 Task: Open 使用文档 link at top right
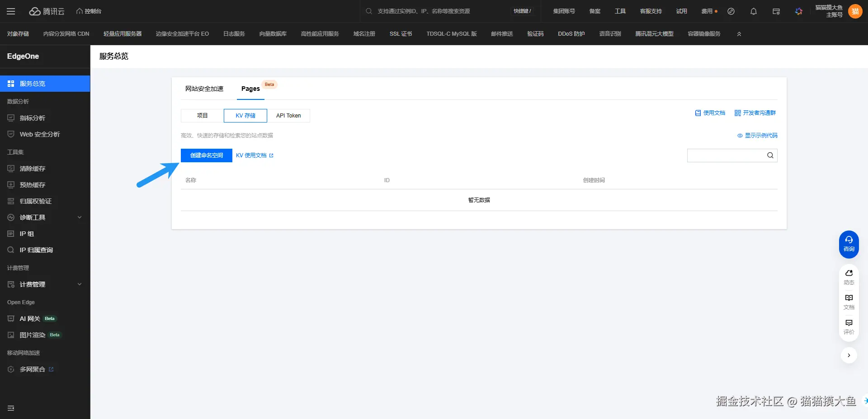(710, 113)
